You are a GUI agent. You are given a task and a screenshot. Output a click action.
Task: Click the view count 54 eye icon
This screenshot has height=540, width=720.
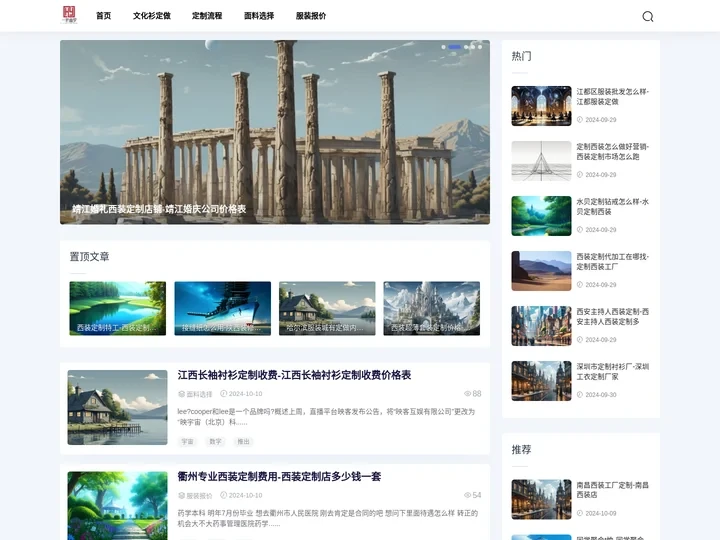pos(467,495)
